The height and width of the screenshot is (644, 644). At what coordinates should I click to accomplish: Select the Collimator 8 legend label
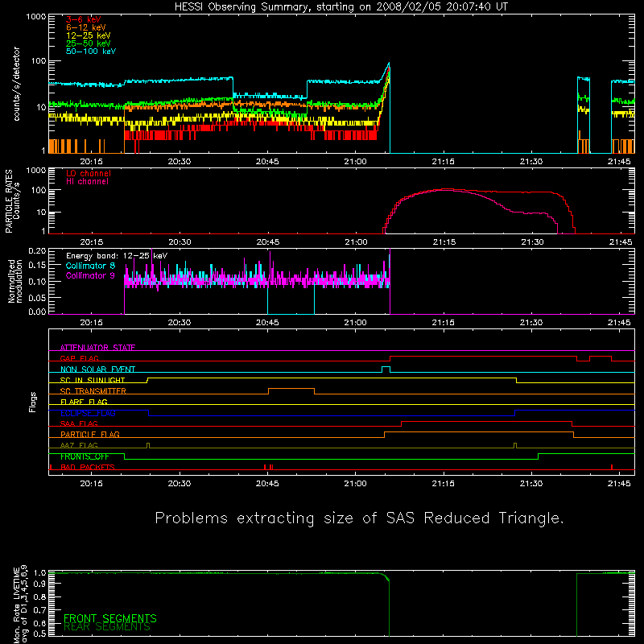pyautogui.click(x=90, y=266)
